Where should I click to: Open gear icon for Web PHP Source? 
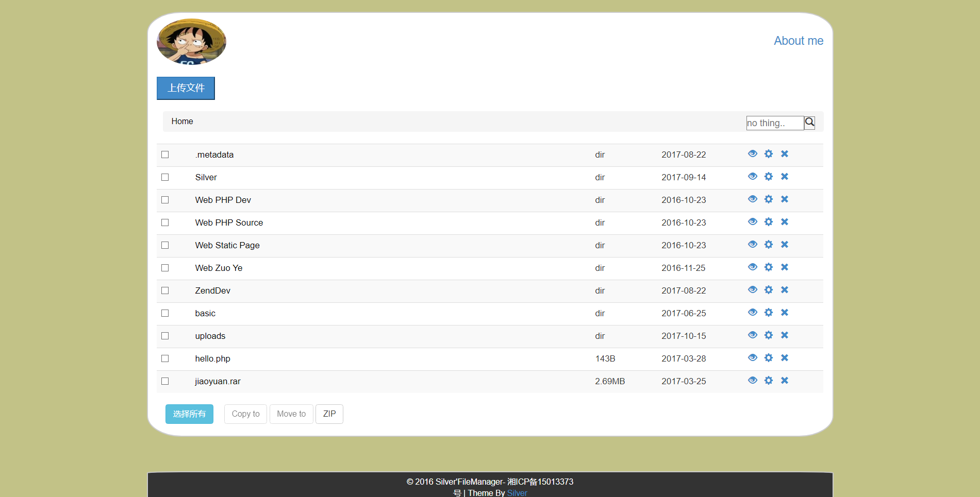[x=769, y=222]
